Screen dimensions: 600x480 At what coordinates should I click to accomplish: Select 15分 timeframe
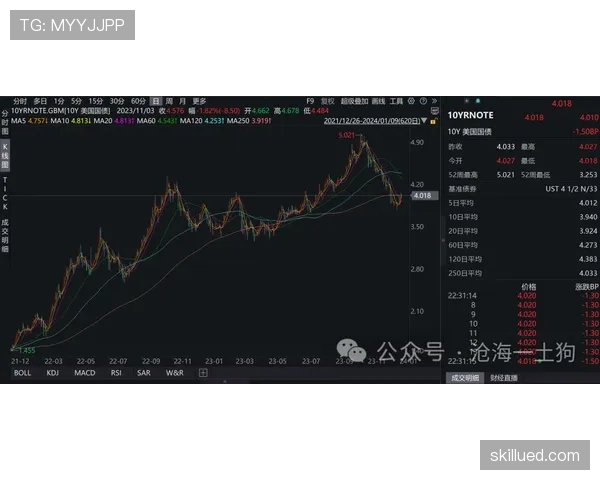pyautogui.click(x=96, y=101)
